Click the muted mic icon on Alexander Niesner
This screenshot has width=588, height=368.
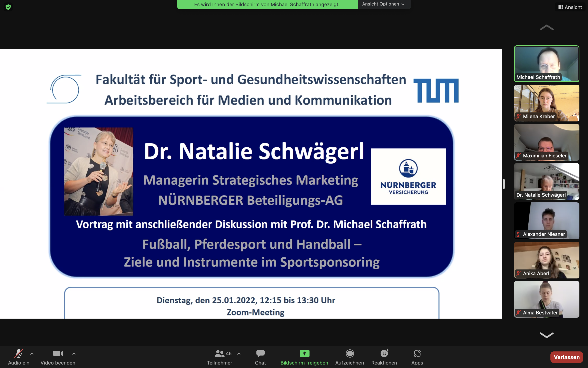(519, 234)
